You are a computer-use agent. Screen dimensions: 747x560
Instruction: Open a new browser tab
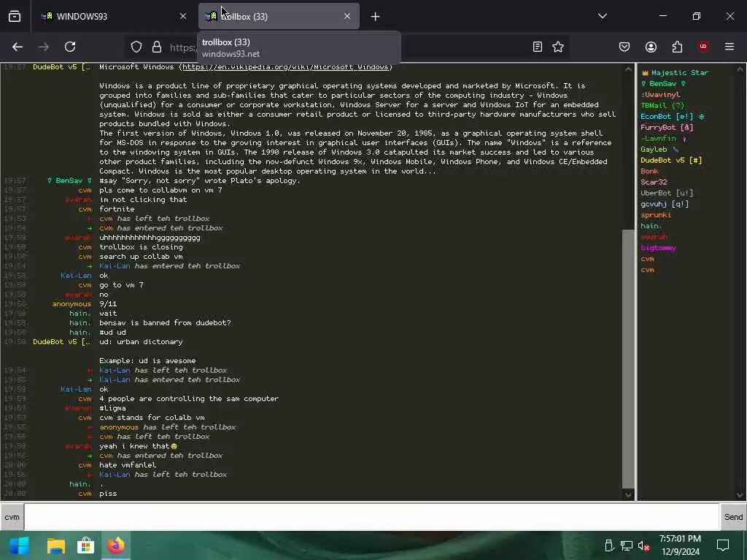click(376, 17)
